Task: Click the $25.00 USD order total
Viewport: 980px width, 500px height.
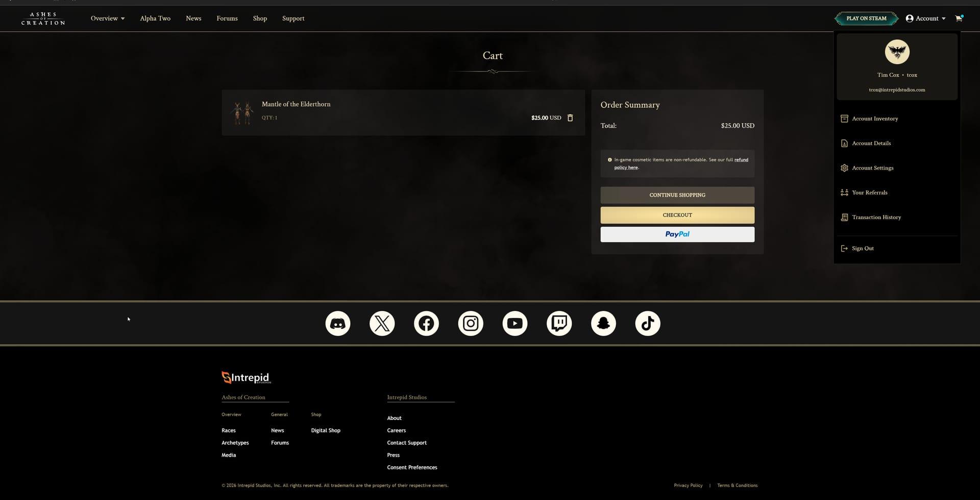Action: [738, 126]
